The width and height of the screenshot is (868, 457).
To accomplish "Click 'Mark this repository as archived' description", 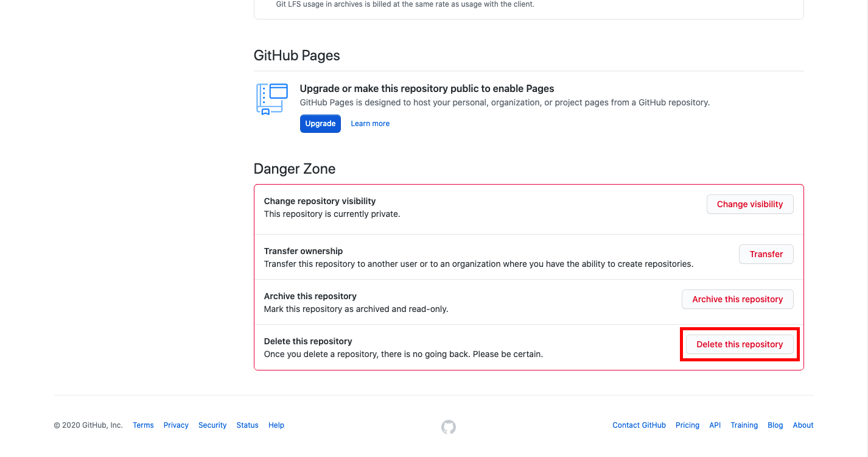I will [355, 310].
